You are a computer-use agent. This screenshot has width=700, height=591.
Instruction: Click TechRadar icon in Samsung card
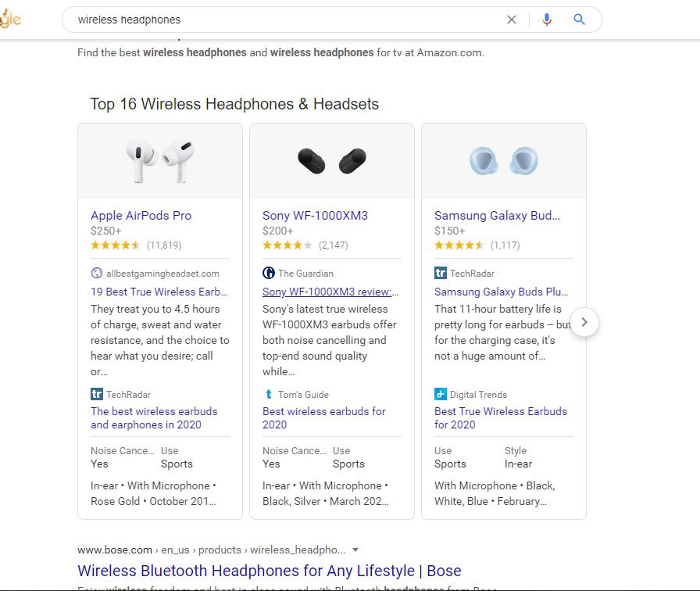[x=440, y=273]
